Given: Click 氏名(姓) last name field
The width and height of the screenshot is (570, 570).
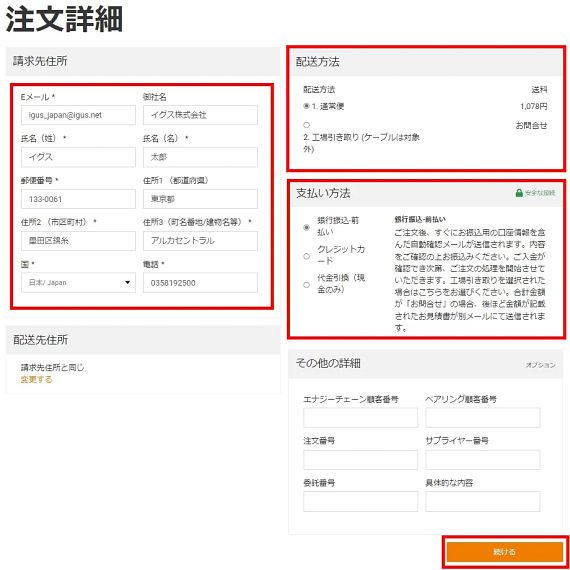Looking at the screenshot, I should 78,157.
